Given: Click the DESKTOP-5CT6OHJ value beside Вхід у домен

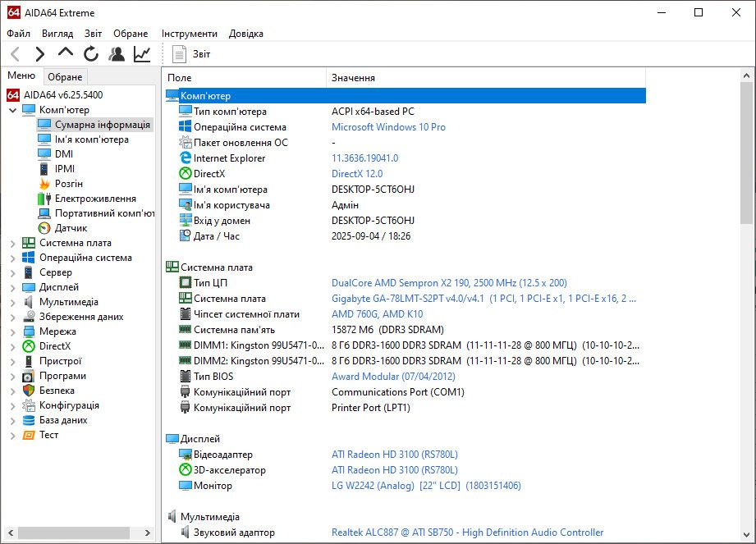Looking at the screenshot, I should [373, 220].
